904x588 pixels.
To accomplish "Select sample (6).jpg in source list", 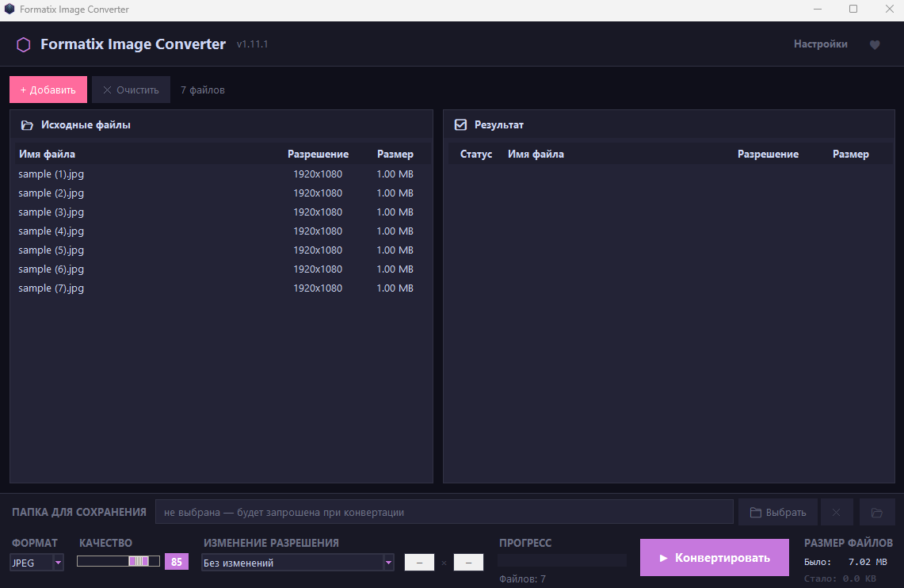I will pyautogui.click(x=221, y=269).
